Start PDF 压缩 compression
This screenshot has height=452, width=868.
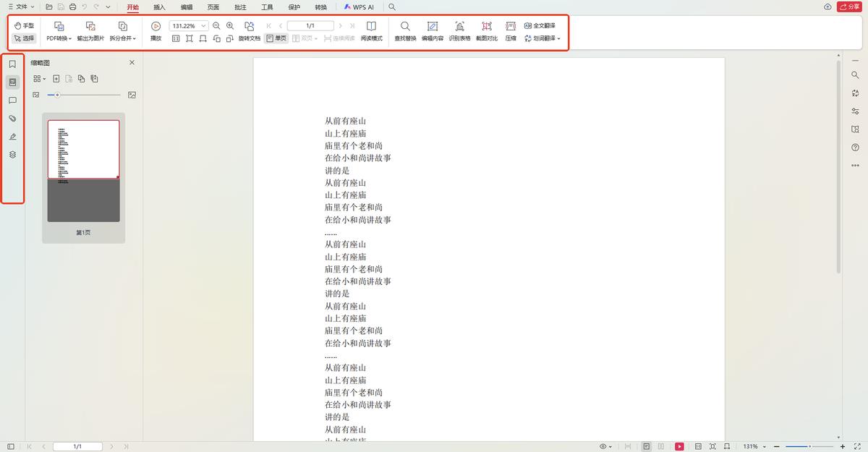510,30
